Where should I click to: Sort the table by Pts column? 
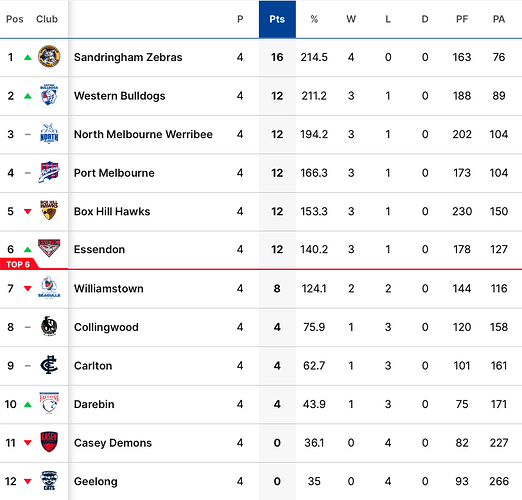(x=277, y=19)
